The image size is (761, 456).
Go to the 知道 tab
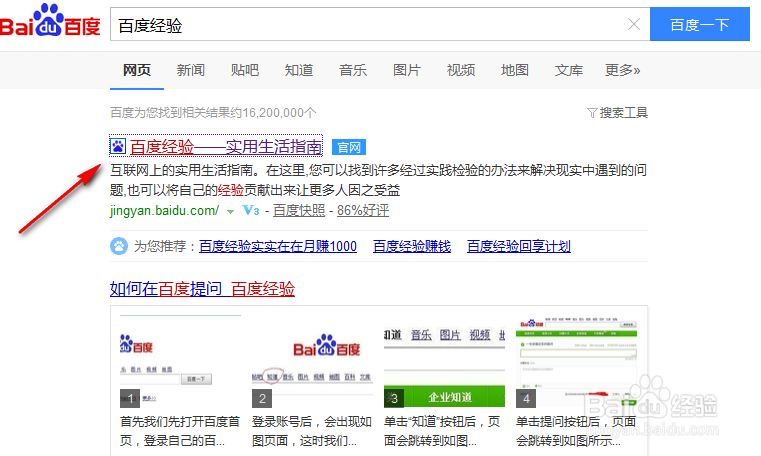299,70
